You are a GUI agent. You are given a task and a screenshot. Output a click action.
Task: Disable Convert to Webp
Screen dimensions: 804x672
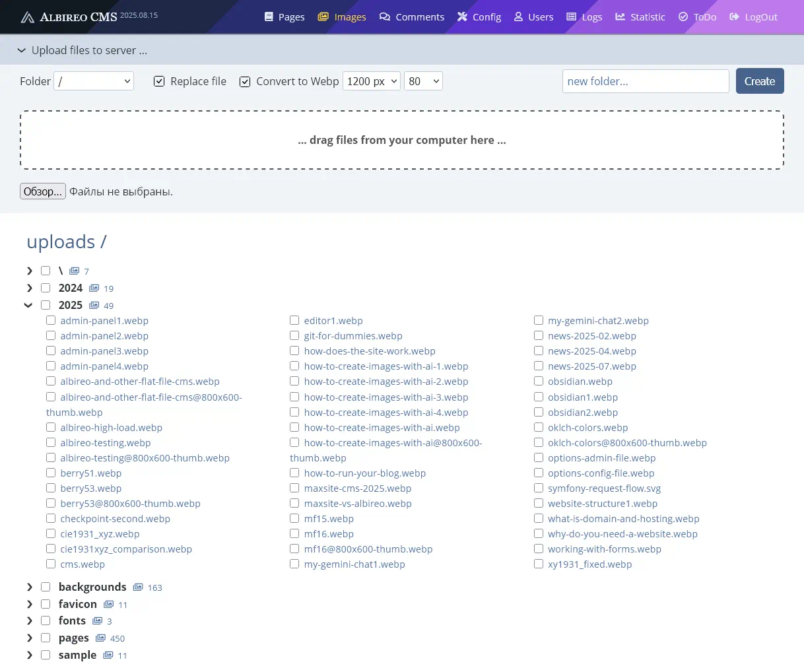click(x=245, y=81)
